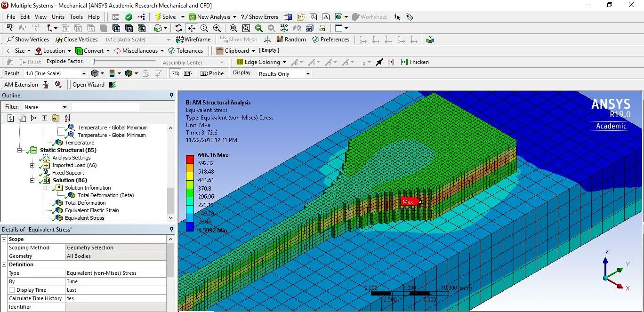Click the Sort A-Z icon in Outline
This screenshot has height=312, width=644.
67,118
